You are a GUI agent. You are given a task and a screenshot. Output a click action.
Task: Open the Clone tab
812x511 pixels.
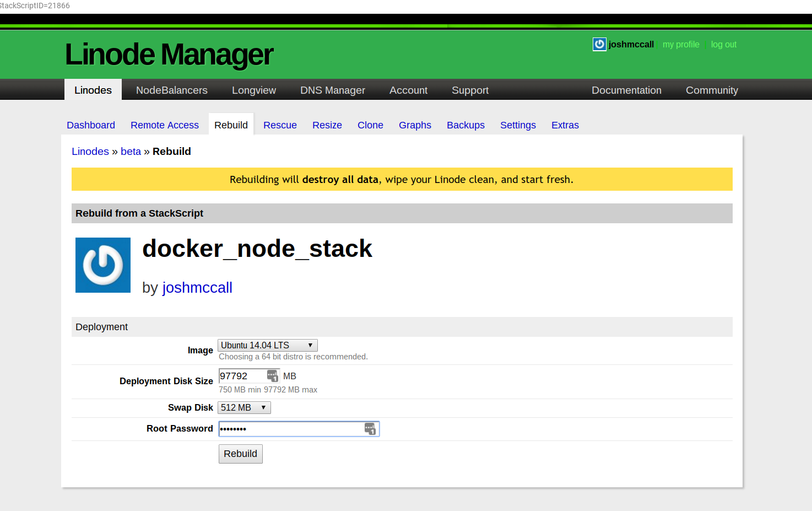pyautogui.click(x=370, y=125)
